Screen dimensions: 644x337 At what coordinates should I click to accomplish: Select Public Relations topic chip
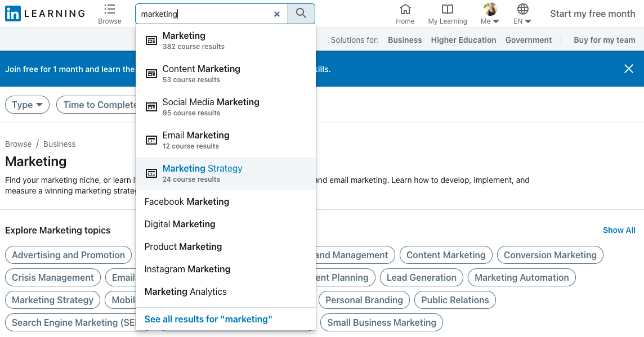(455, 300)
